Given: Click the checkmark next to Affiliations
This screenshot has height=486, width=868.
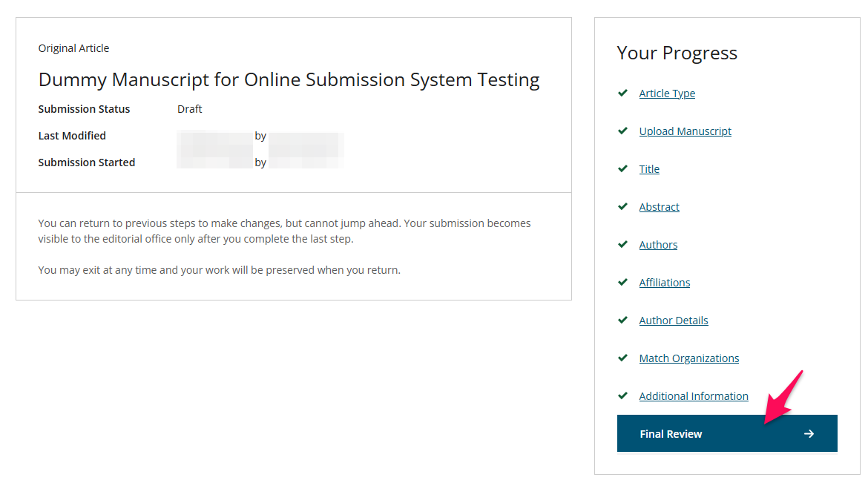Looking at the screenshot, I should [x=622, y=282].
